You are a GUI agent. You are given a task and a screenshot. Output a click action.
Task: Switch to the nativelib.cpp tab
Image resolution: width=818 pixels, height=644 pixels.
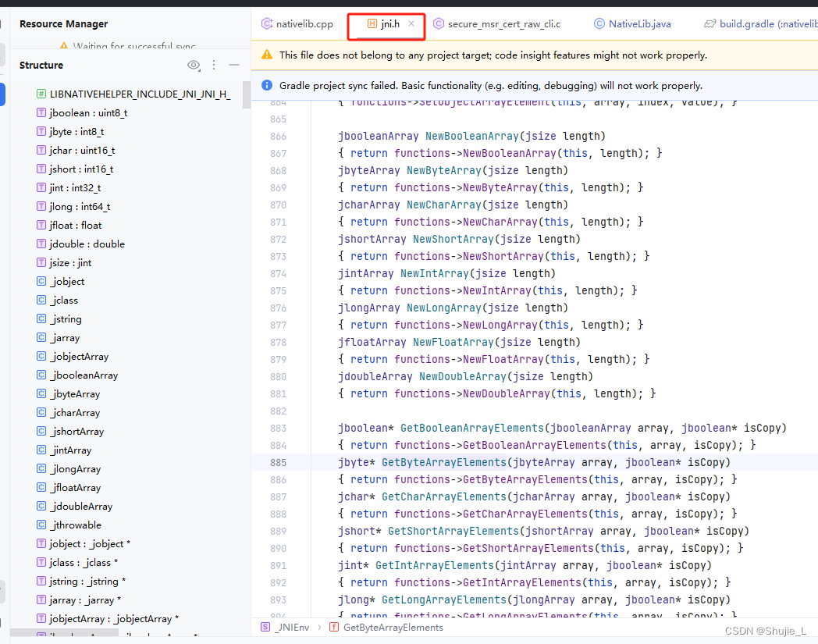[297, 24]
